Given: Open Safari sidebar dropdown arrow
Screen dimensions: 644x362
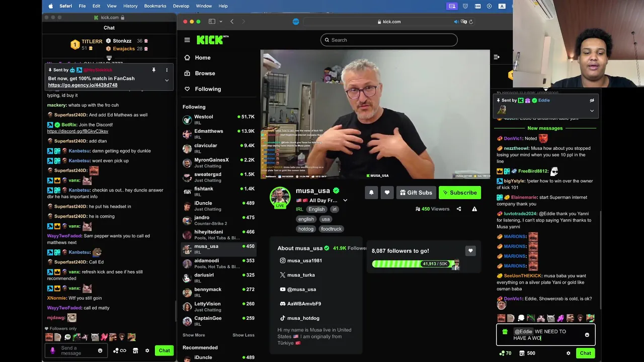Looking at the screenshot, I should click(x=220, y=22).
